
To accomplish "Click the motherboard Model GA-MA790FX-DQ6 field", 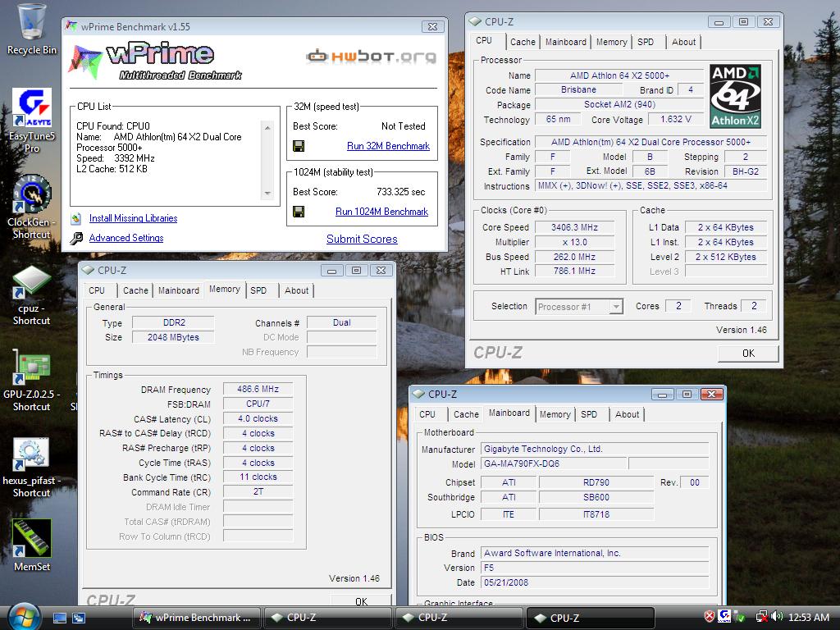I will pyautogui.click(x=554, y=463).
